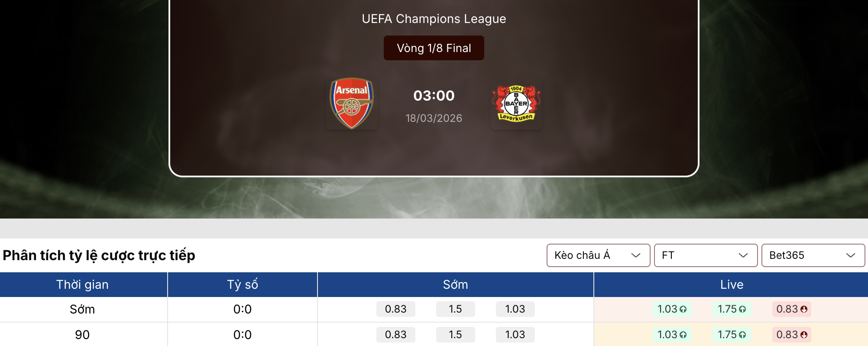Click early handicap 1.5 in 90 row

455,335
